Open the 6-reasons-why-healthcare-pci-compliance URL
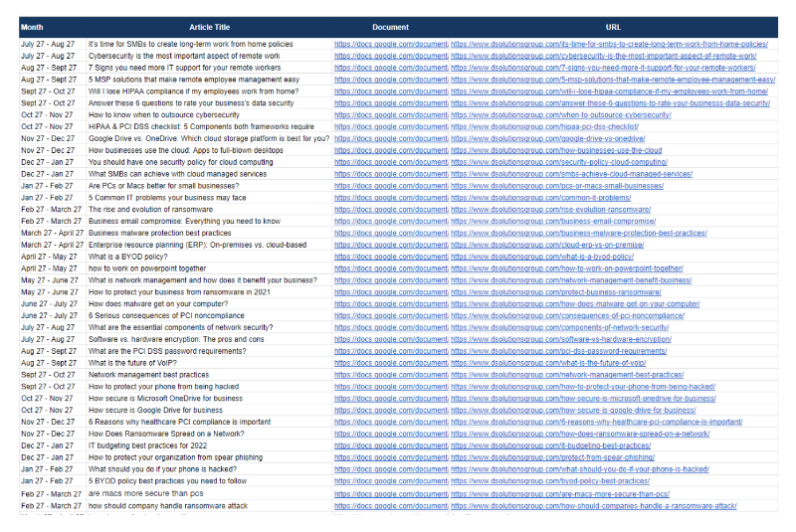796x532 pixels. pos(596,422)
